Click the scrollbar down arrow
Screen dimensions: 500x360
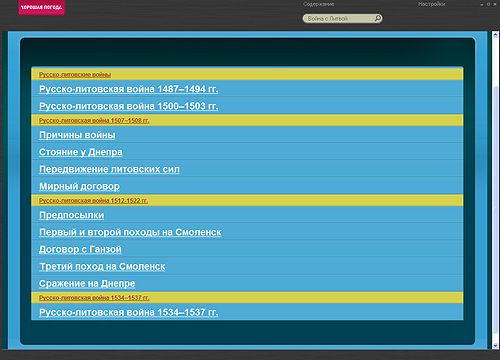[495, 346]
